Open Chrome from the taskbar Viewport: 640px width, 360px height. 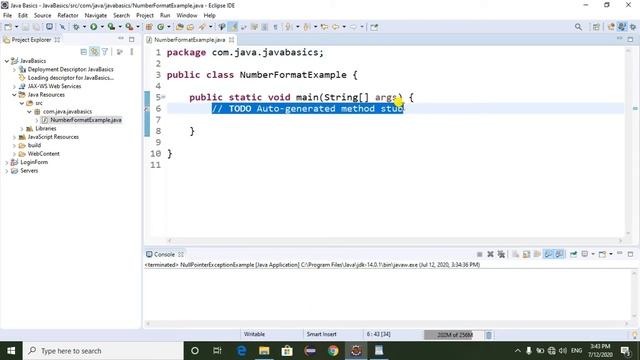pyautogui.click(x=333, y=351)
